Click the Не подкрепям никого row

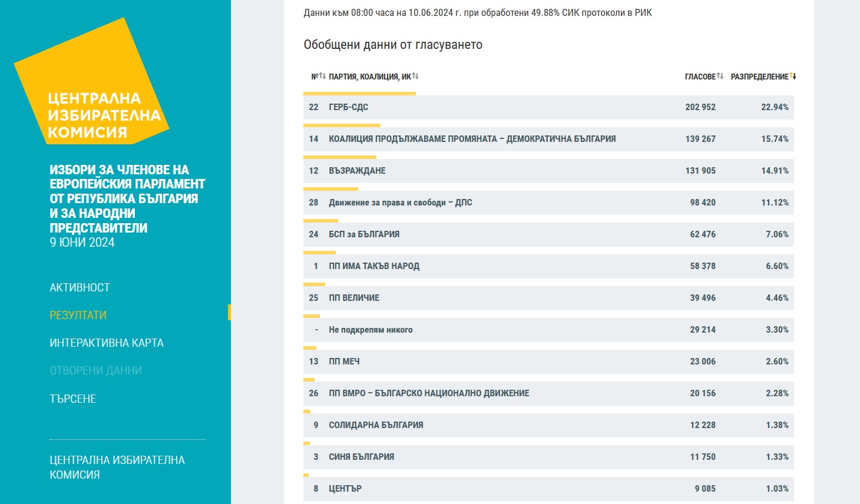(548, 330)
